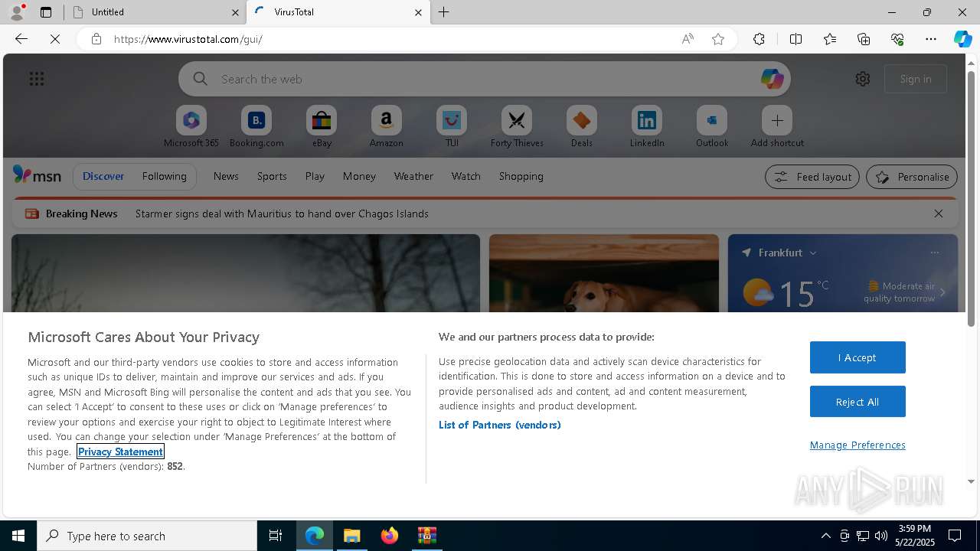Select the Discover feed tab
Screen dimensions: 980x551
pyautogui.click(x=103, y=176)
